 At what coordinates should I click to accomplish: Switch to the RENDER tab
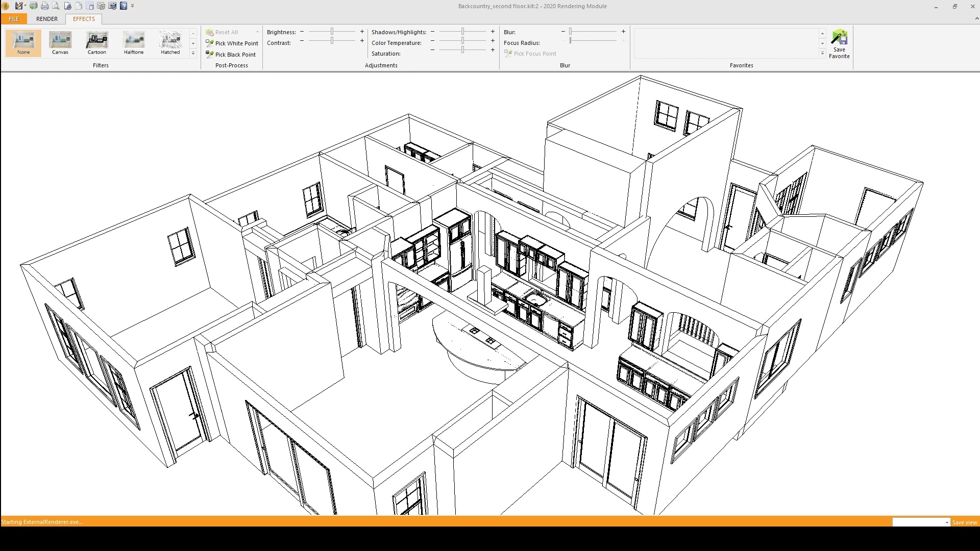tap(47, 19)
